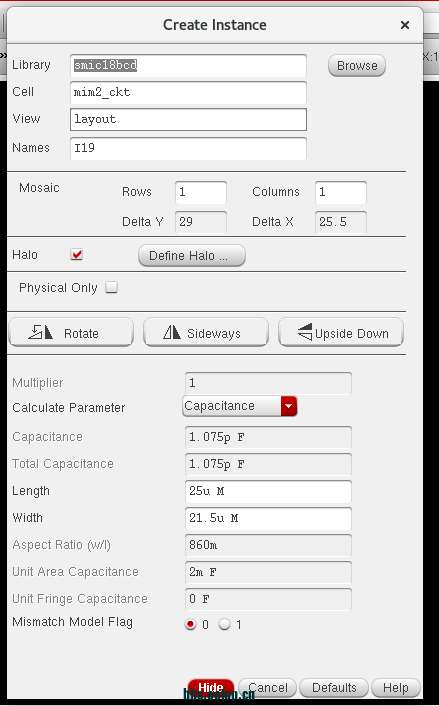
Task: Close the Create Instance dialog
Action: [405, 25]
